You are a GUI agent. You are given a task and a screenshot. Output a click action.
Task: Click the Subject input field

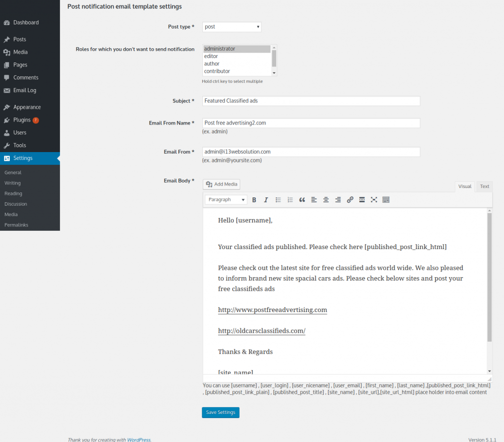click(311, 101)
